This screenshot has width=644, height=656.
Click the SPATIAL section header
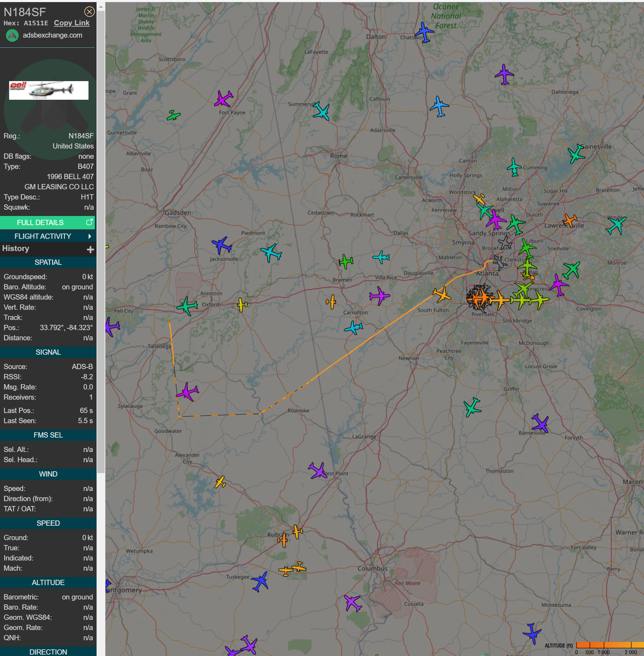click(x=48, y=262)
